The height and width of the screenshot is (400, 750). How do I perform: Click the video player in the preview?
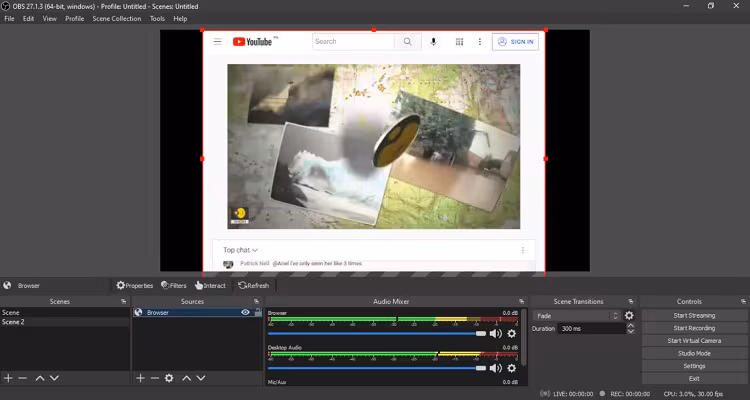(374, 146)
